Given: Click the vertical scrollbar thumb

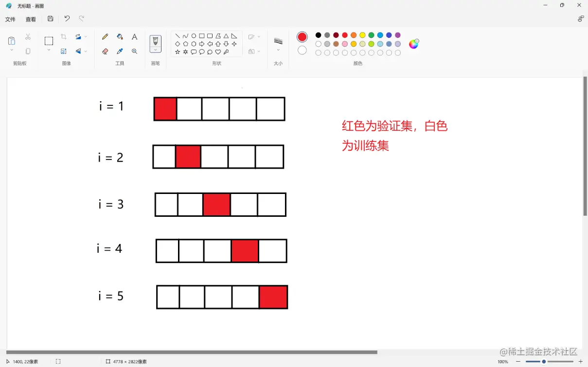Looking at the screenshot, I should pyautogui.click(x=585, y=146).
